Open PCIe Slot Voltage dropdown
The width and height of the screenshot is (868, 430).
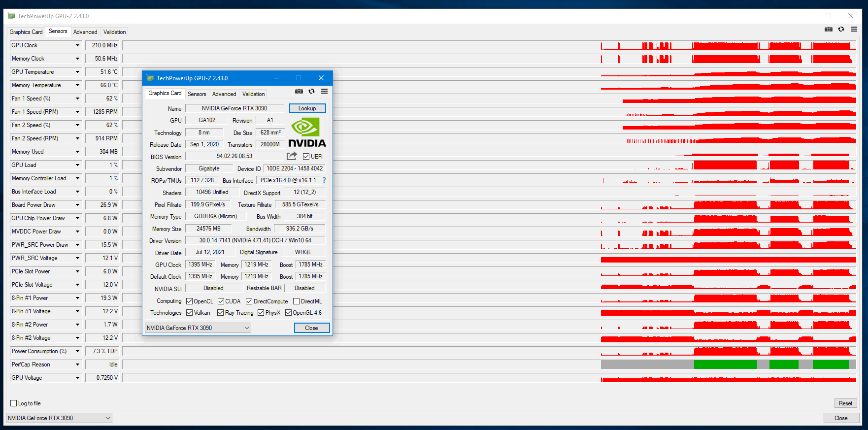77,285
